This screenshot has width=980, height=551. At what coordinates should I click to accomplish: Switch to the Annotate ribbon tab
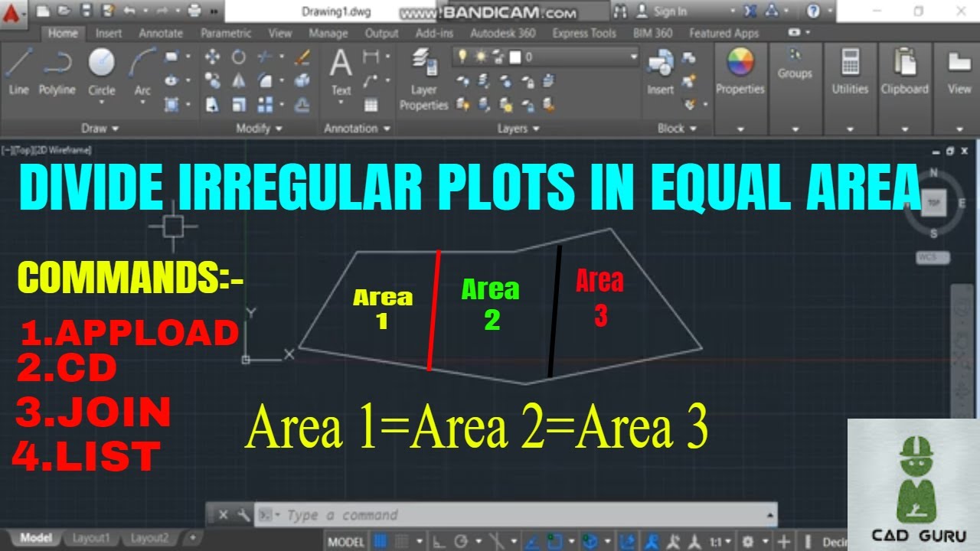pyautogui.click(x=161, y=33)
